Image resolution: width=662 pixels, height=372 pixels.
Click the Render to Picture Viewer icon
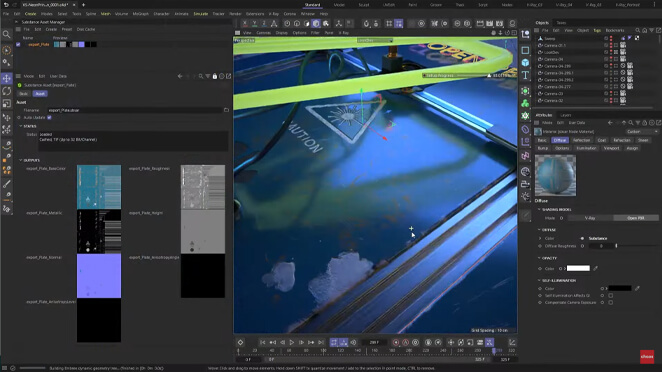click(x=490, y=24)
